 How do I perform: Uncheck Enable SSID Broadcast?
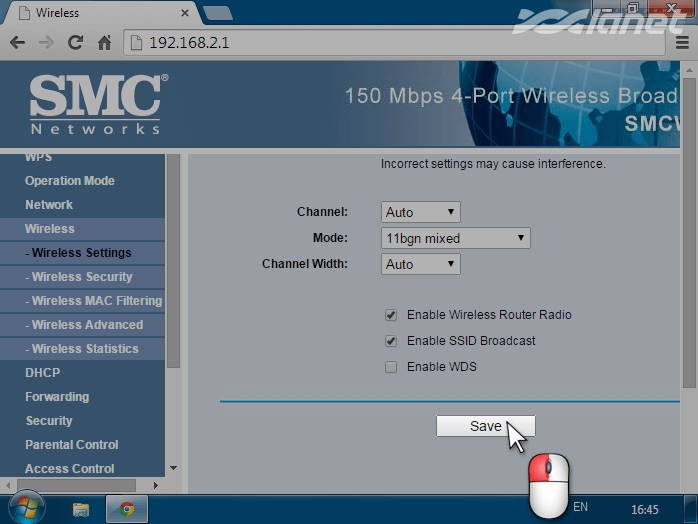click(391, 341)
